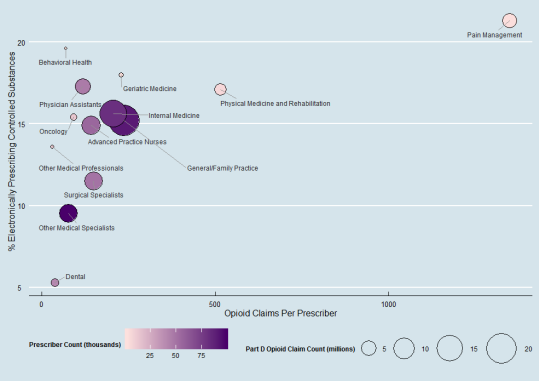Select the Geriatric Medicine data point
The image size is (539, 381).
(121, 75)
